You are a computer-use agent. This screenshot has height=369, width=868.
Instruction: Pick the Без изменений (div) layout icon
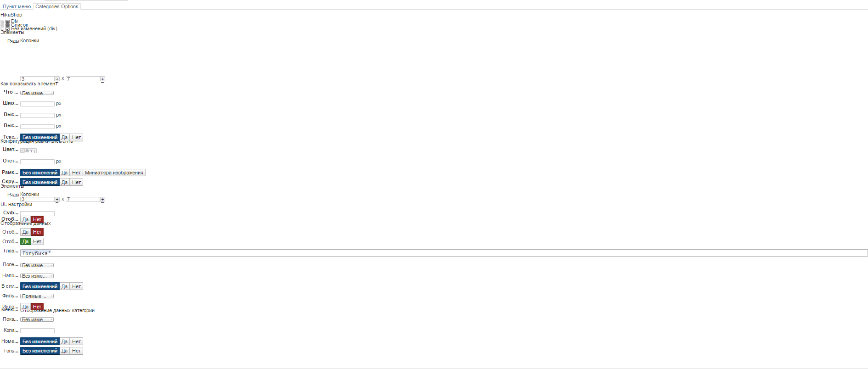7,29
